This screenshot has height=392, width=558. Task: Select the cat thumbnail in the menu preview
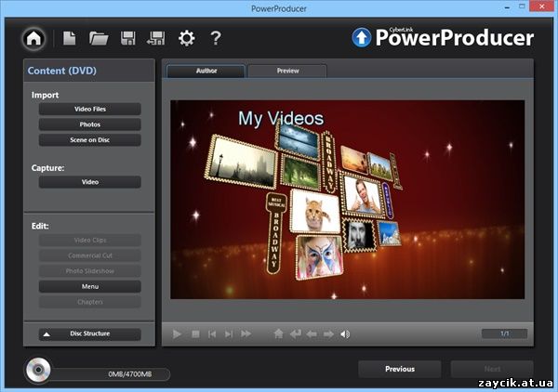coord(315,211)
